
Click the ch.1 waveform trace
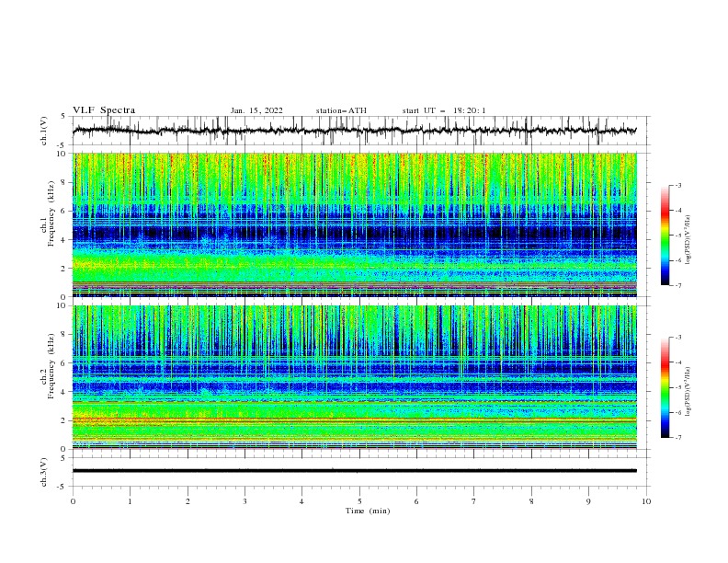pos(354,131)
